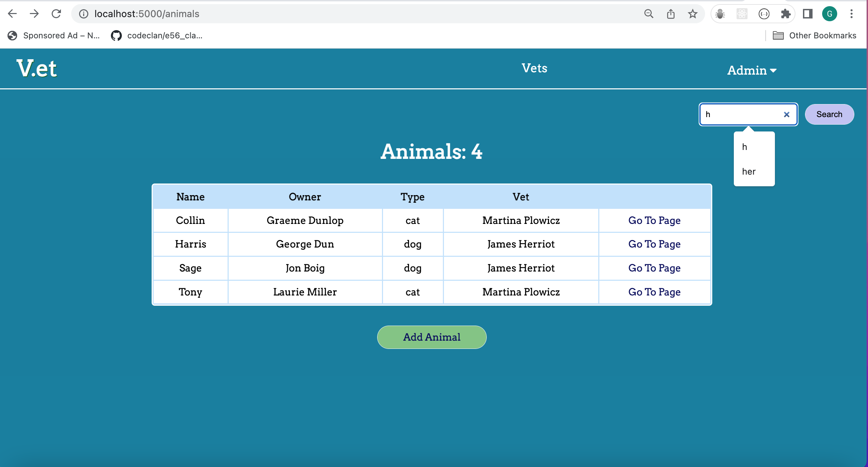The height and width of the screenshot is (467, 868).
Task: Open the zoom magnifier in address bar
Action: coord(649,14)
